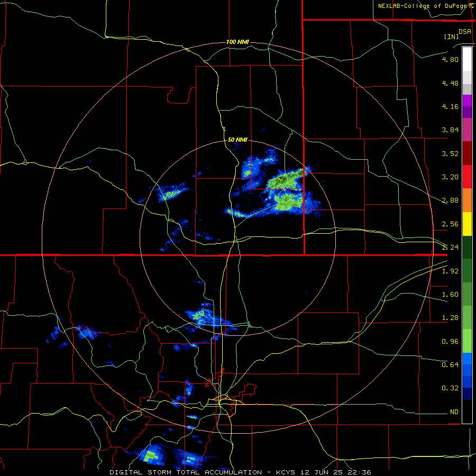Select the 4.80 scale value
Image resolution: width=476 pixels, height=476 pixels.
450,59
